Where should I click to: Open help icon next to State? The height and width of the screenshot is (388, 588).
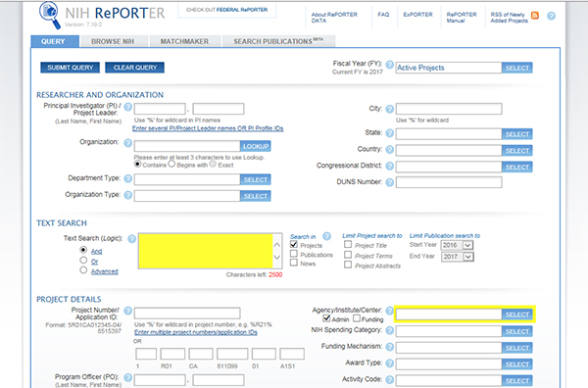pos(390,133)
